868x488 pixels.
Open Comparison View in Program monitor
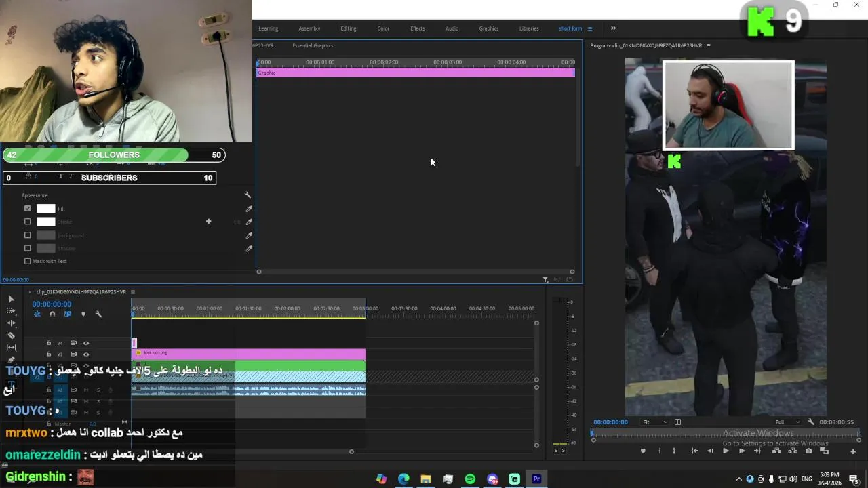click(x=824, y=451)
